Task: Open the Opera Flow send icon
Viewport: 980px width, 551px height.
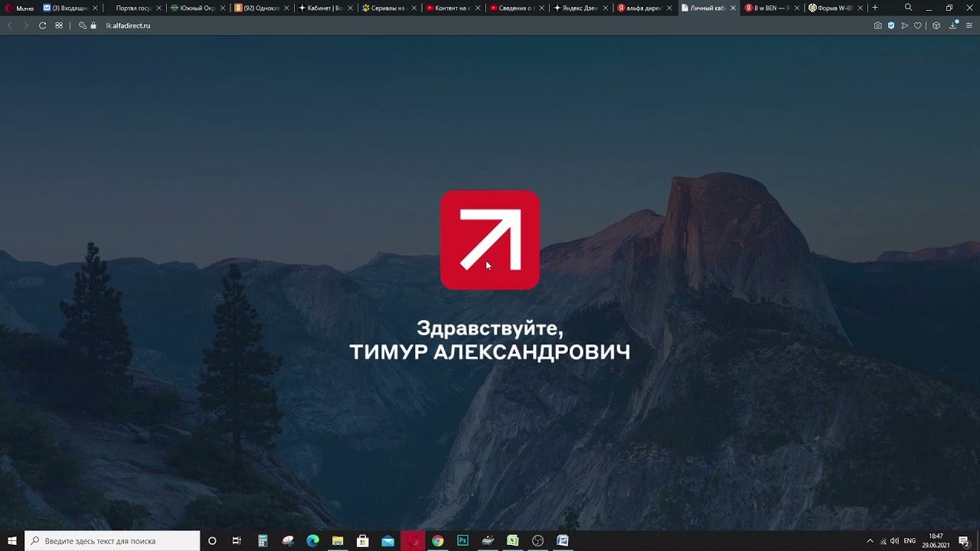Action: tap(904, 25)
